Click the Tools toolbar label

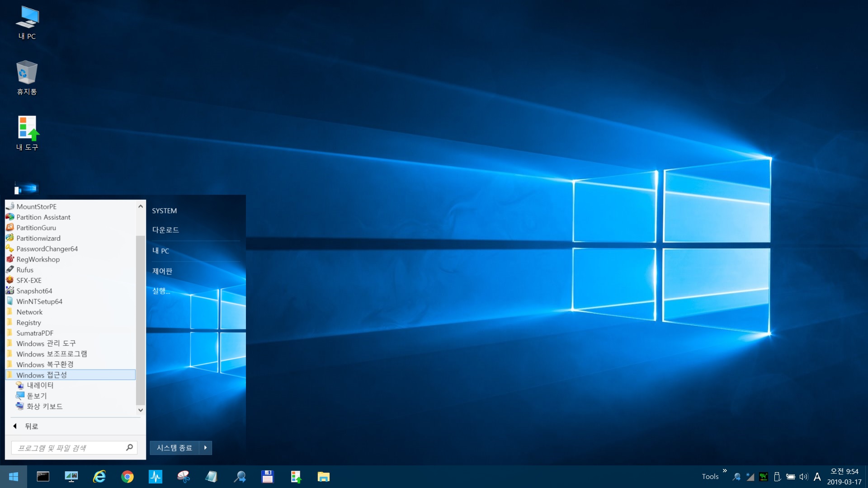(x=710, y=477)
